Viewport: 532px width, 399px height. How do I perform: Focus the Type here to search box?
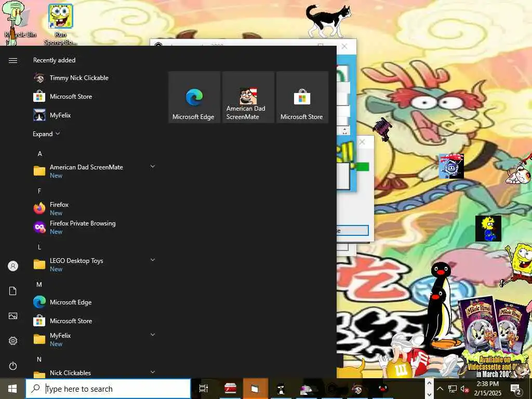coord(108,389)
